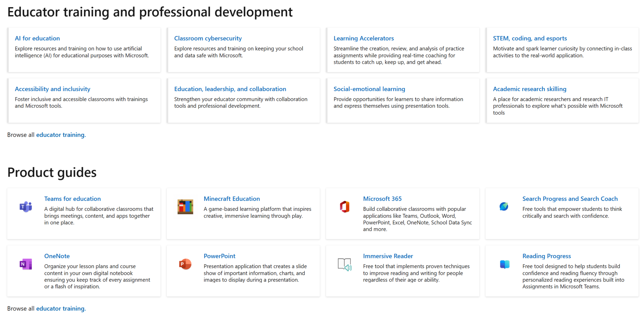Click educator training link below Product guides
This screenshot has height=317, width=644.
pyautogui.click(x=61, y=309)
